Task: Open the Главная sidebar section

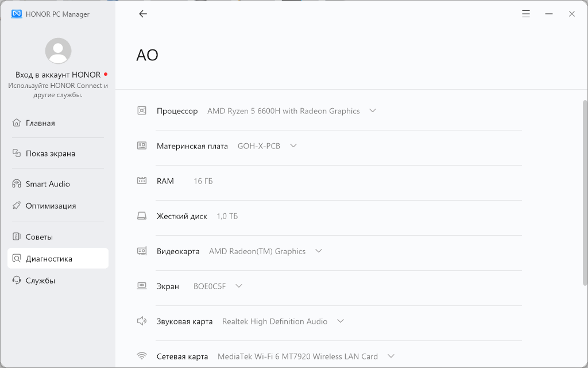Action: coord(40,123)
